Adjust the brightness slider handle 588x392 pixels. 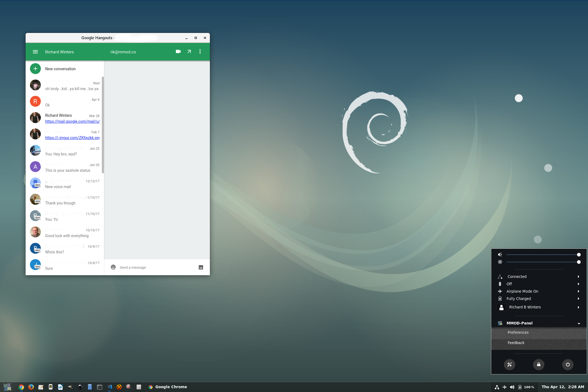(x=579, y=262)
